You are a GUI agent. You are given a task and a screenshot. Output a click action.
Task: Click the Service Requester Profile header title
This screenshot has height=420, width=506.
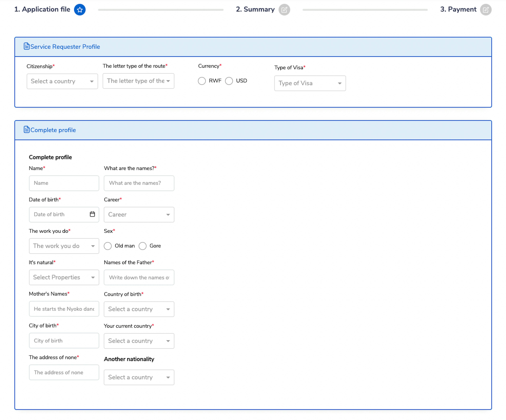click(x=65, y=47)
